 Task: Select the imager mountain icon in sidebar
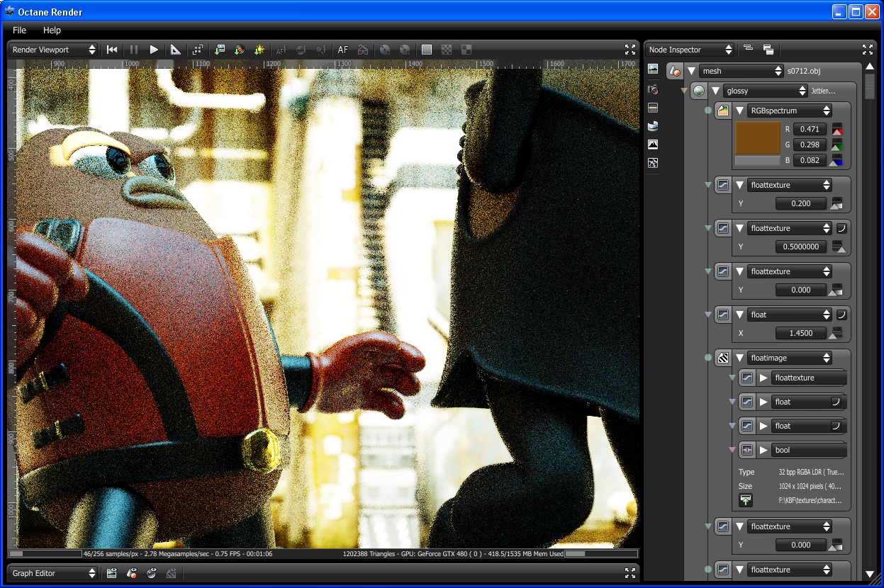pos(653,145)
